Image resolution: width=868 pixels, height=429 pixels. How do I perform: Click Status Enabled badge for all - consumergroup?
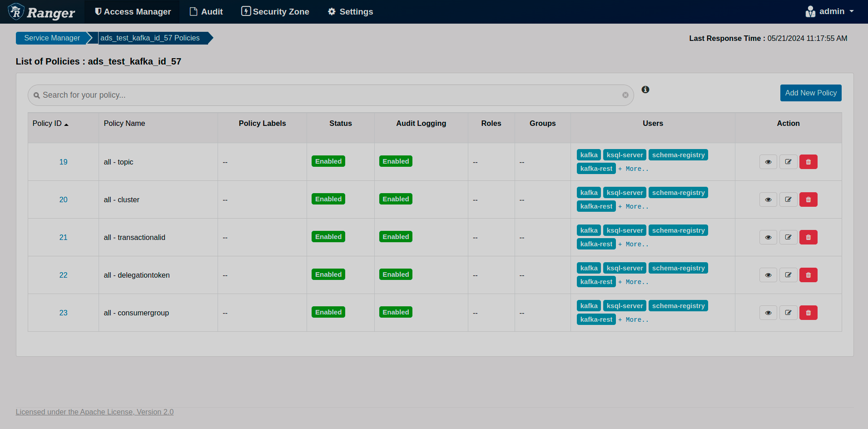[328, 312]
